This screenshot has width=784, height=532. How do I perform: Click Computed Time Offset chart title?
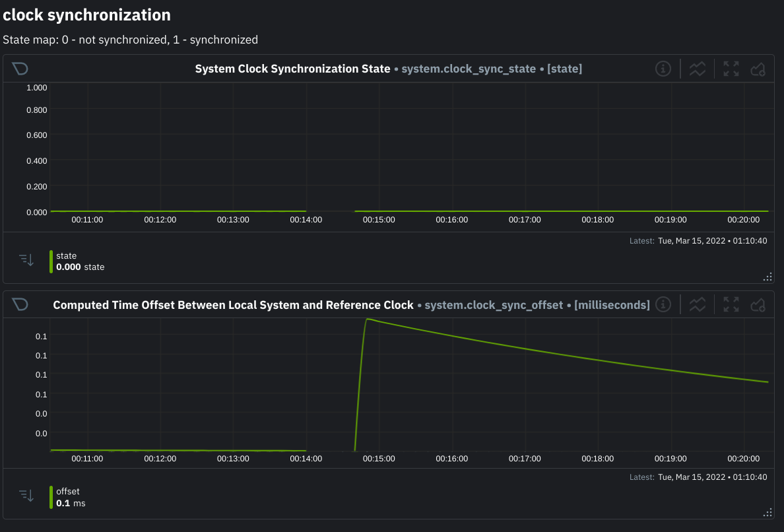pyautogui.click(x=233, y=304)
